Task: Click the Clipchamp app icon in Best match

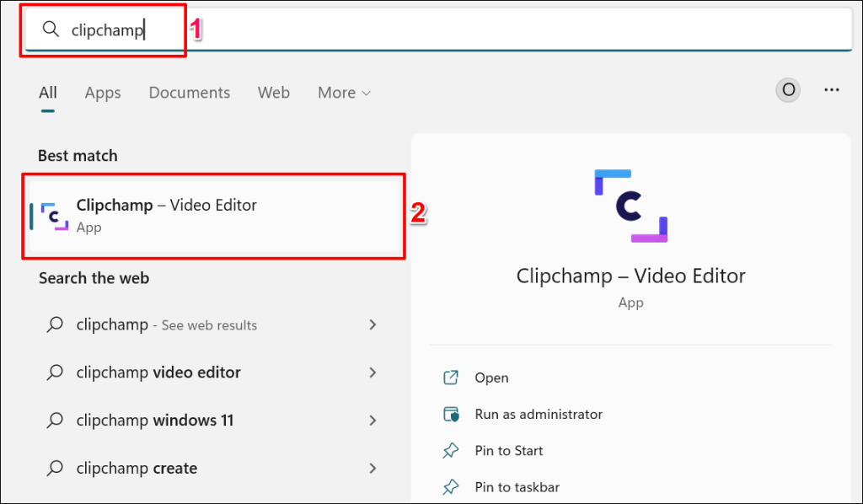Action: click(55, 217)
